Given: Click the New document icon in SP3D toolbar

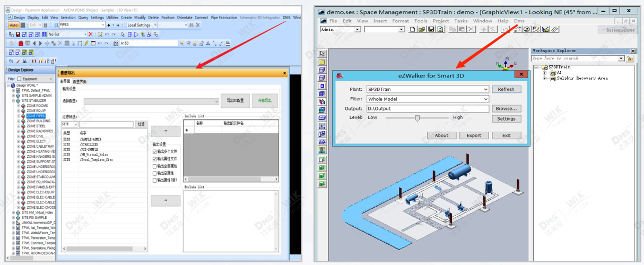Looking at the screenshot, I should point(412,29).
